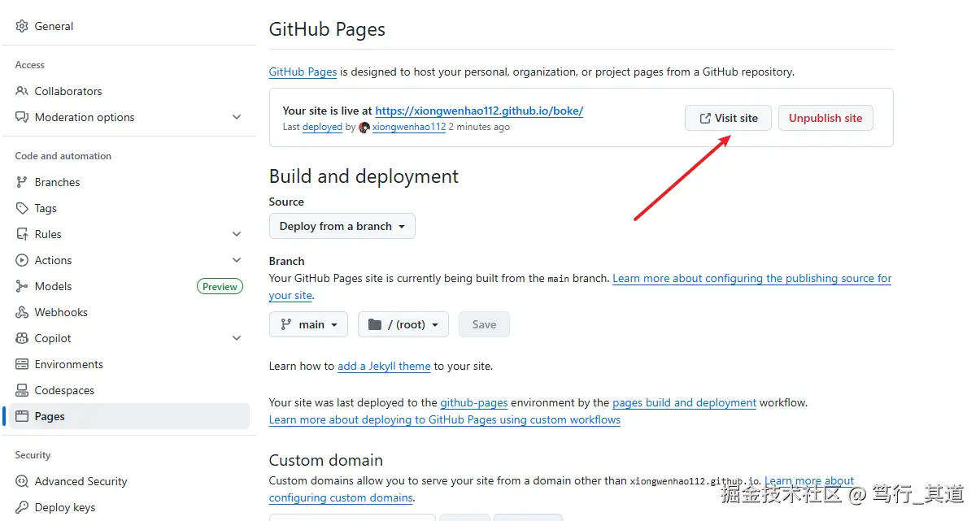The width and height of the screenshot is (980, 521).
Task: Click the 'Build and deployment' heading
Action: pyautogui.click(x=364, y=176)
